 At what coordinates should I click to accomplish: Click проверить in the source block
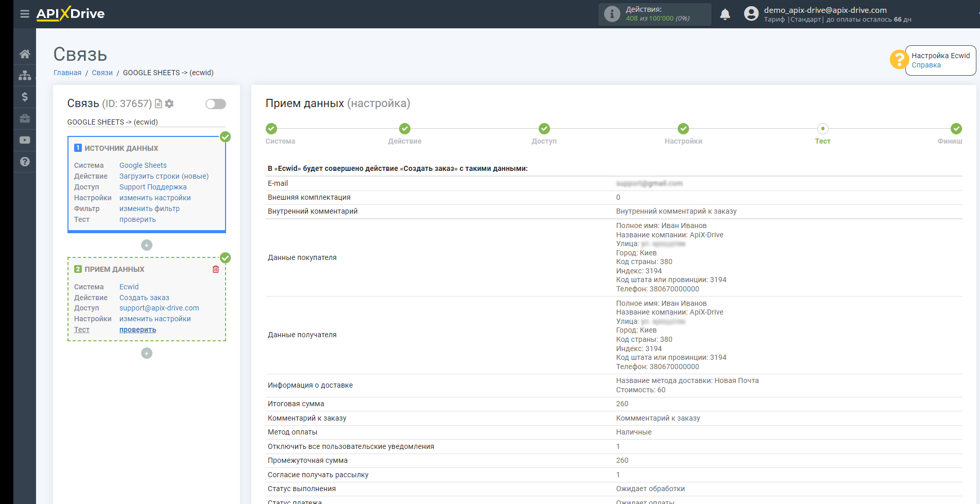(137, 219)
